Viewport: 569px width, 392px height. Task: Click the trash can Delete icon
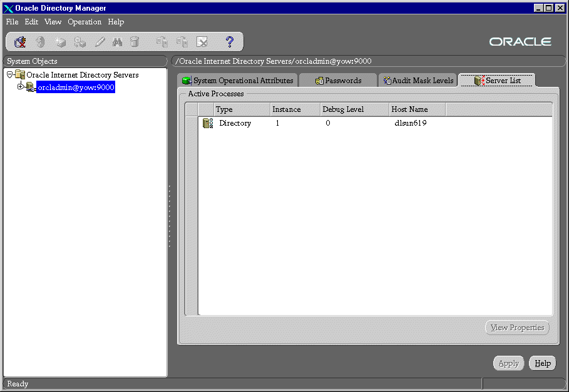(x=135, y=42)
